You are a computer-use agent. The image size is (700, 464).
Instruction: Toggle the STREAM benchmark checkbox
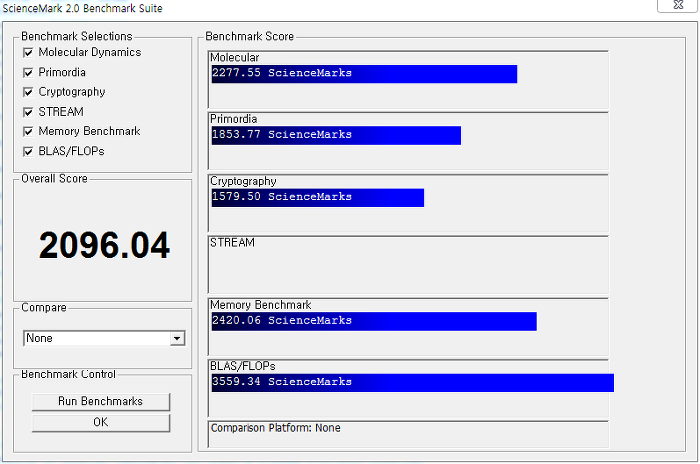28,112
